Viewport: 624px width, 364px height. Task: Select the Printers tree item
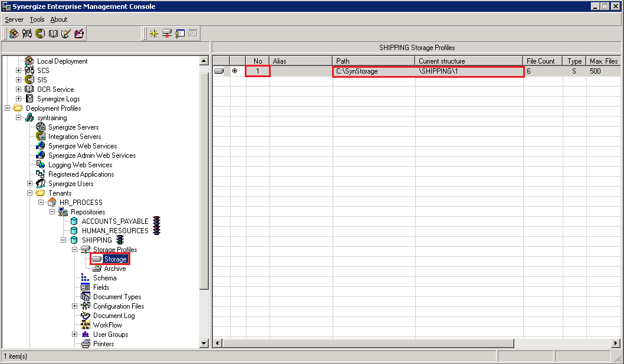[x=103, y=344]
